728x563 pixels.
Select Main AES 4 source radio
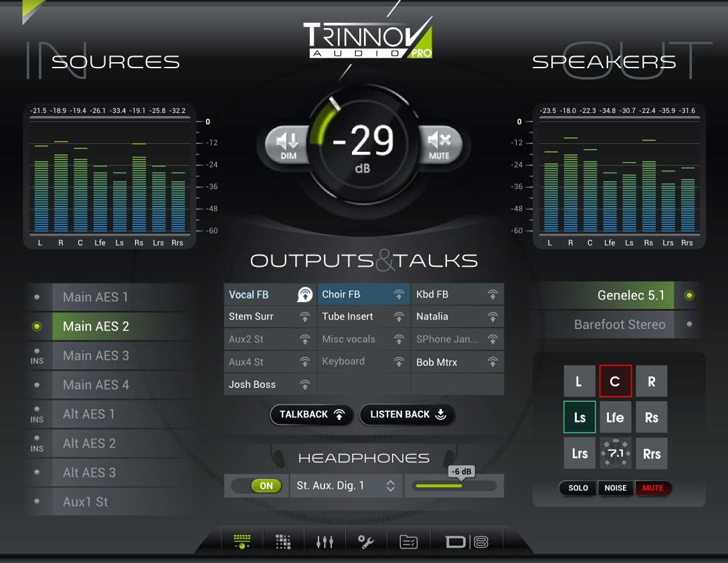37,384
